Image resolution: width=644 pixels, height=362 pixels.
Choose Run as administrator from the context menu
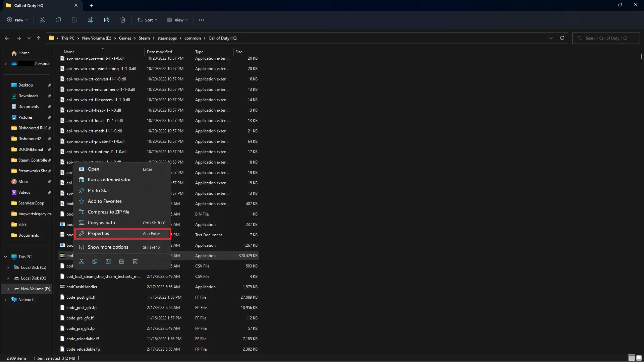[109, 180]
